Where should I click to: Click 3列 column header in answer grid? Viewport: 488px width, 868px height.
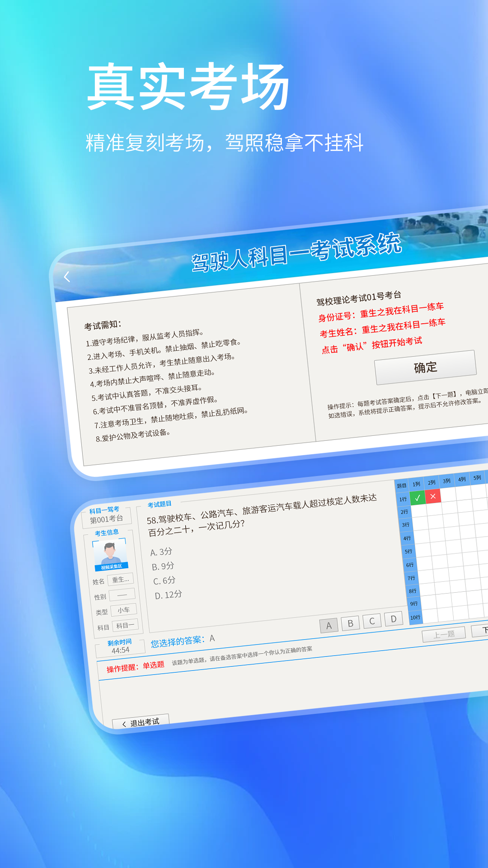click(447, 481)
